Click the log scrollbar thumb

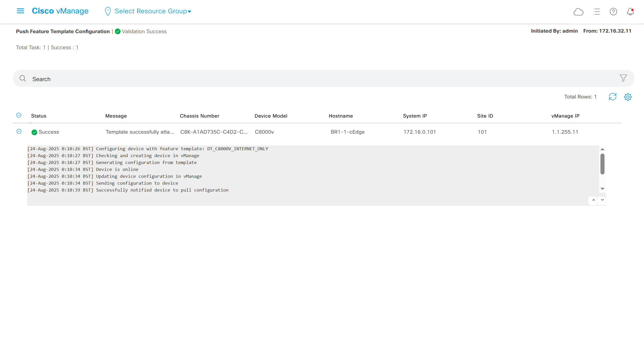pyautogui.click(x=602, y=164)
